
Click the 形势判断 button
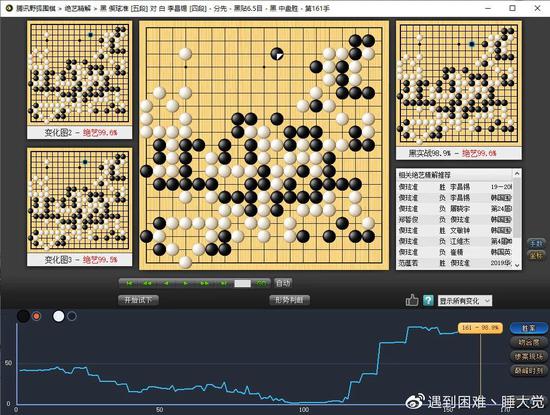click(x=289, y=300)
